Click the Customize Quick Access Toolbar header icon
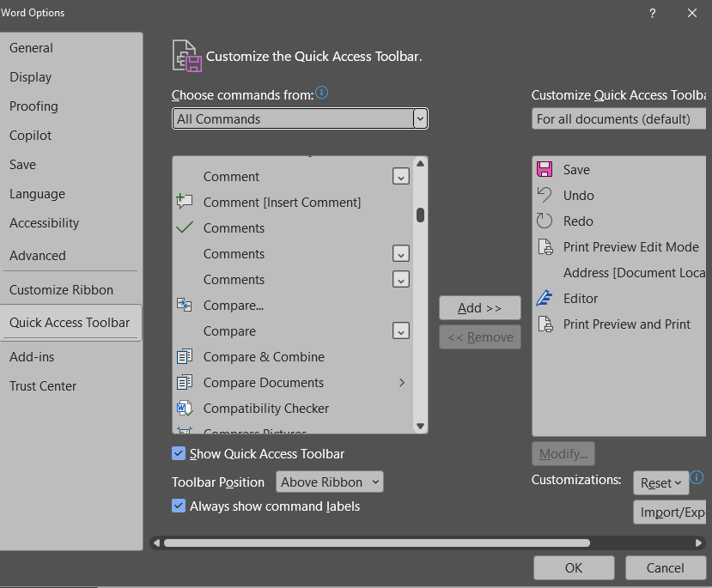This screenshot has height=588, width=712. click(x=186, y=56)
